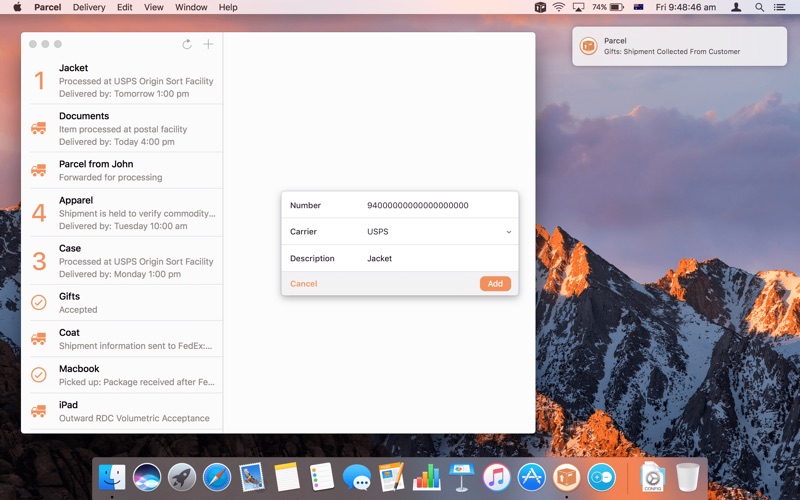Open the blue toggle app in Dock
The height and width of the screenshot is (500, 800).
tap(602, 477)
